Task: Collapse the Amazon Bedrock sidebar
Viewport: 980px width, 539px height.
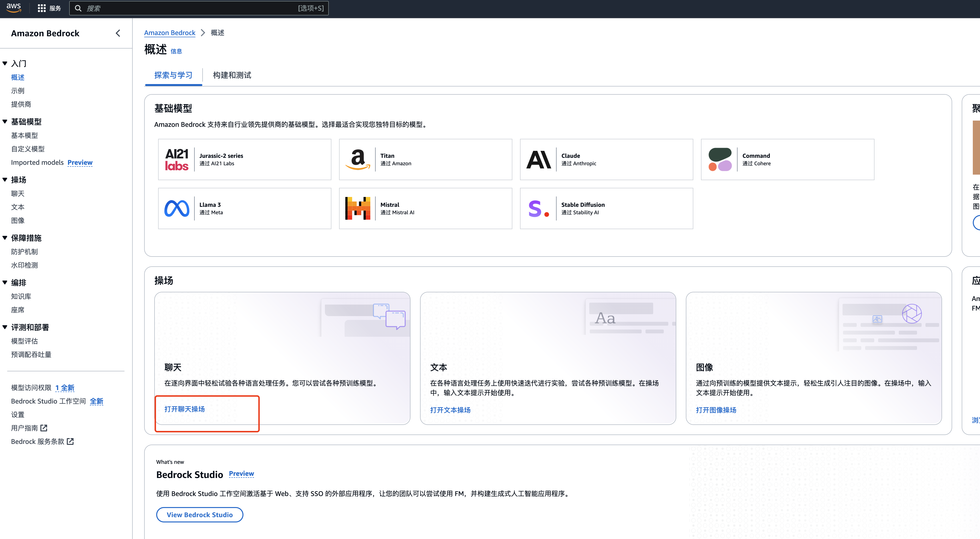Action: coord(118,33)
